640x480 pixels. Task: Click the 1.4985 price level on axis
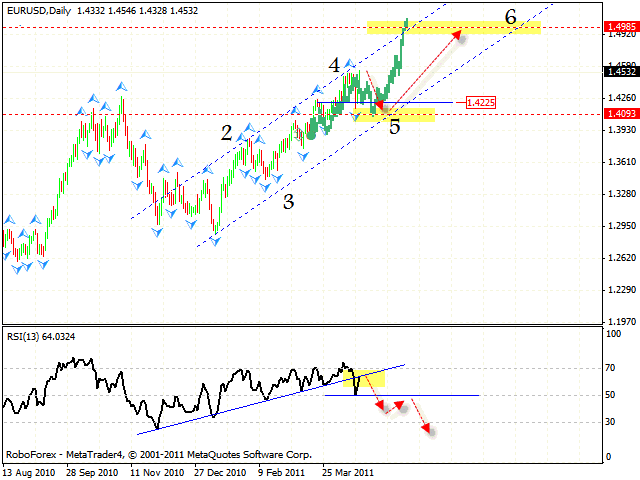point(617,29)
